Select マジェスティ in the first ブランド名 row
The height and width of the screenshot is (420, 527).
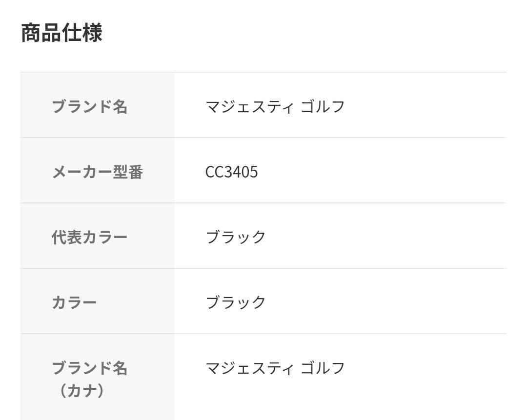pos(249,106)
